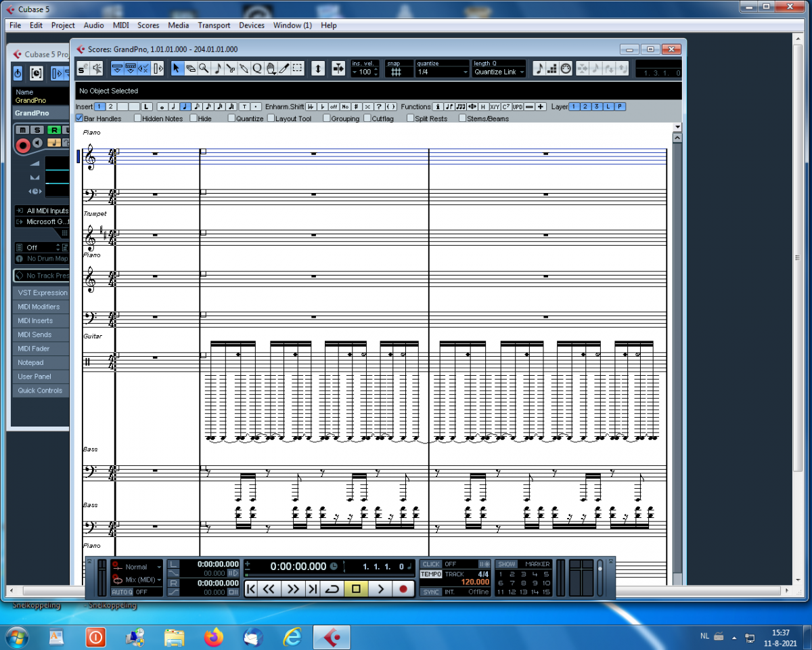Viewport: 812px width, 650px height.
Task: Select the Split scissors tool
Action: pyautogui.click(x=230, y=68)
